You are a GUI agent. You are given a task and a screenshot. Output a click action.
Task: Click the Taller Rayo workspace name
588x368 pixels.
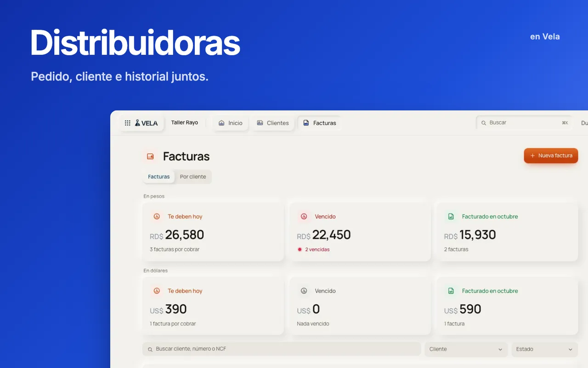(185, 123)
